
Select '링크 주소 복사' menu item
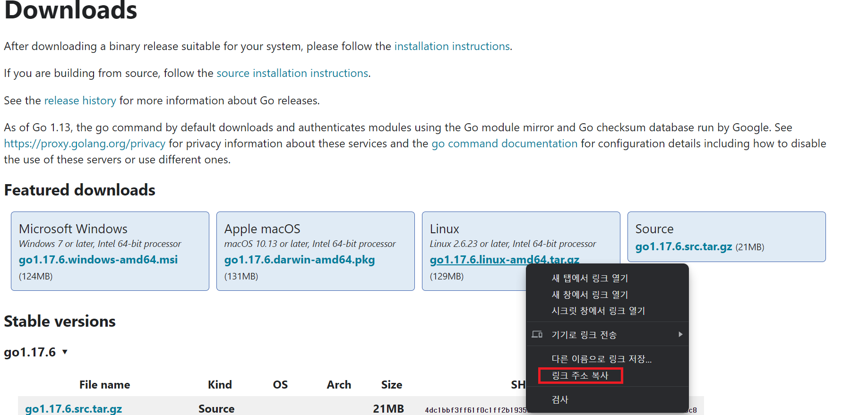click(607, 375)
